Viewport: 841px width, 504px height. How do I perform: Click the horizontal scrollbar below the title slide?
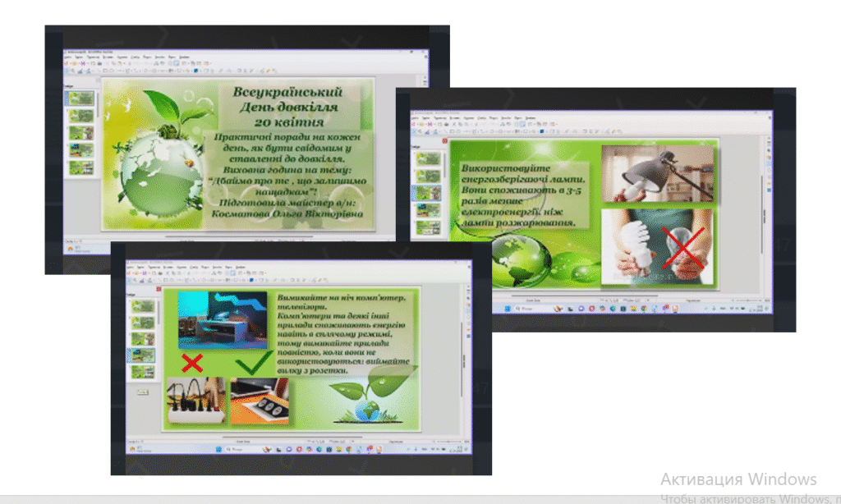[x=238, y=236]
